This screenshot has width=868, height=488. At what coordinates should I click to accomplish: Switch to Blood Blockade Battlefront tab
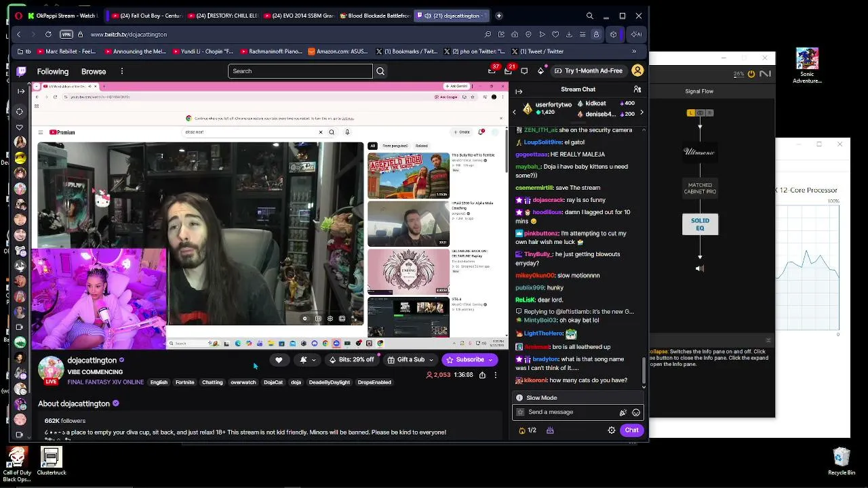pyautogui.click(x=376, y=16)
